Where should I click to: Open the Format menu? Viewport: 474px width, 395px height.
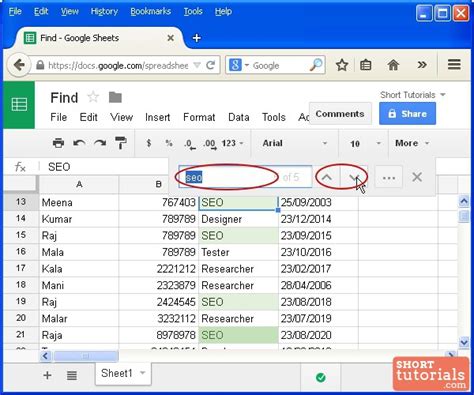pyautogui.click(x=199, y=117)
